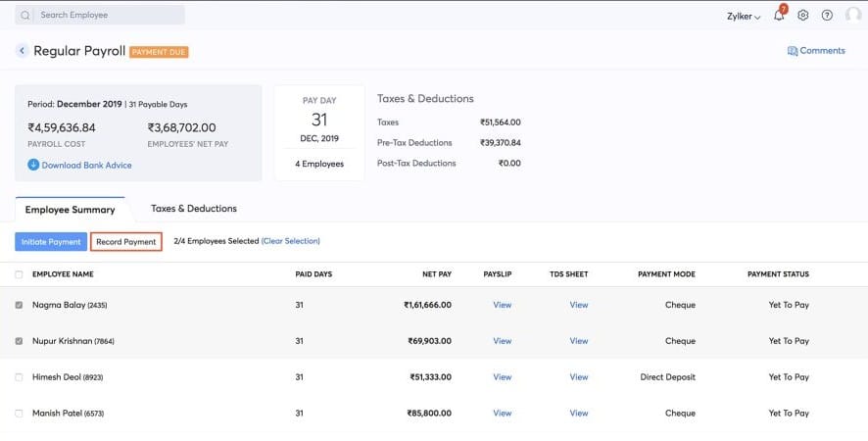Image resolution: width=868 pixels, height=441 pixels.
Task: View the TDS sheet for Manish Patel
Action: (578, 413)
